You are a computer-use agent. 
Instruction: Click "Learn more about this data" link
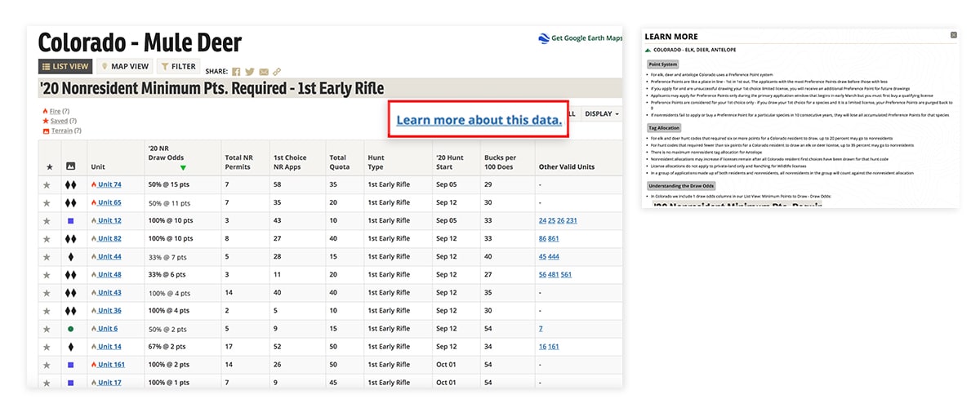[x=479, y=120]
